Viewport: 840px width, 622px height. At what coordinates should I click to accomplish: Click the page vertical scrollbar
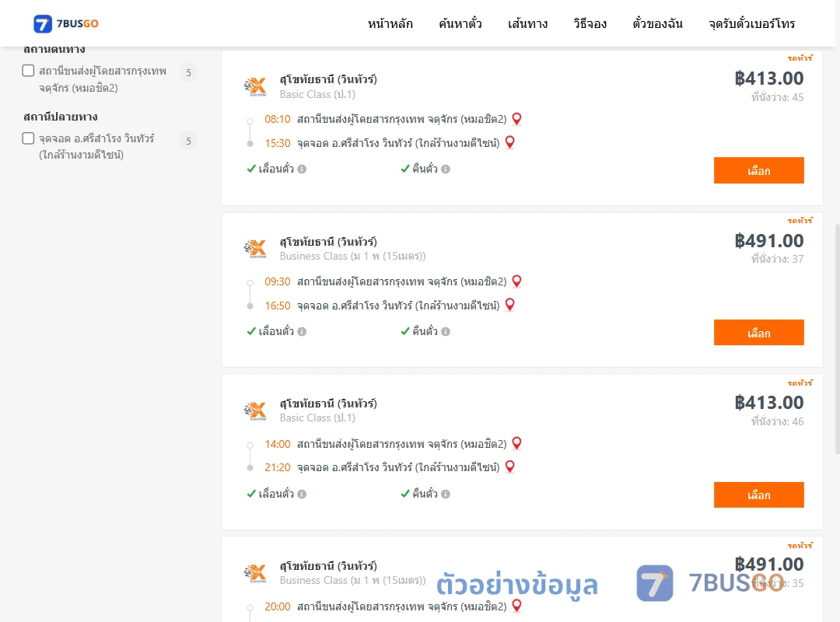tap(838, 339)
